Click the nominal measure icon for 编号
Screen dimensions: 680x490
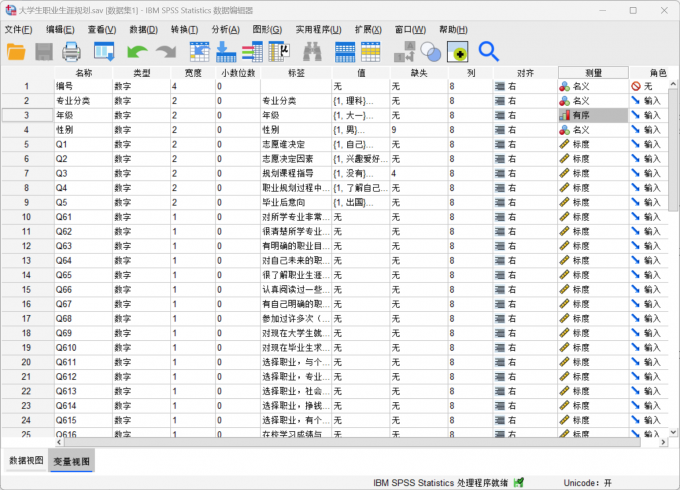[564, 86]
